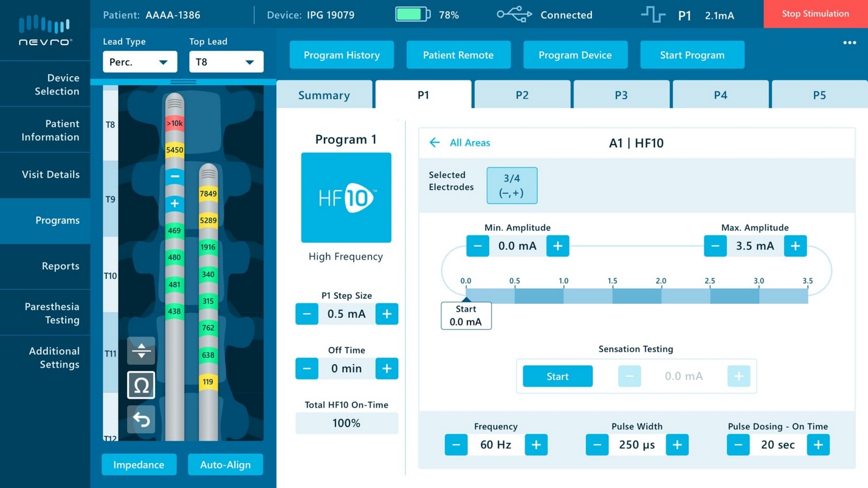Switch to the P4 program tab
The width and height of the screenshot is (868, 488).
pos(720,95)
